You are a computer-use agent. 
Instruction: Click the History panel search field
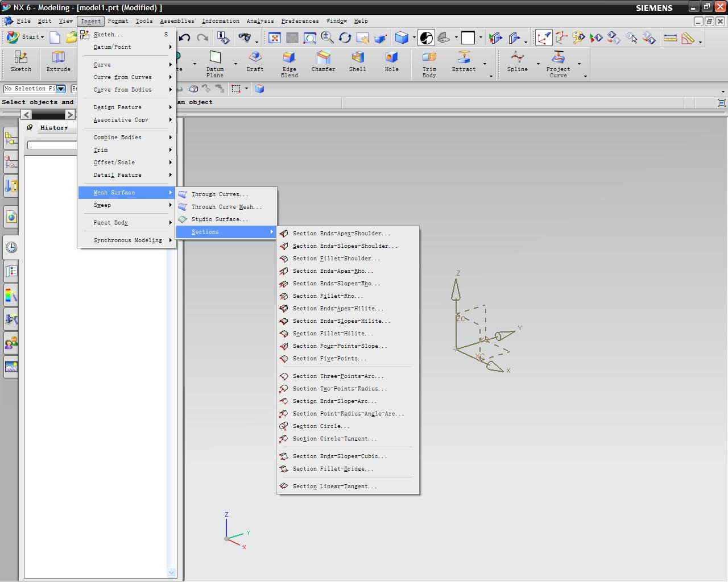(x=52, y=145)
